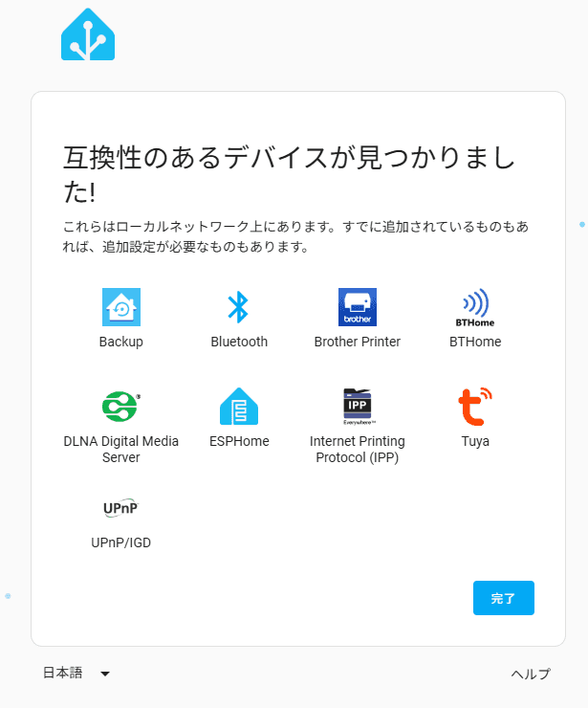Click the IPP Everywhere printer icon
The height and width of the screenshot is (708, 588).
coord(358,407)
